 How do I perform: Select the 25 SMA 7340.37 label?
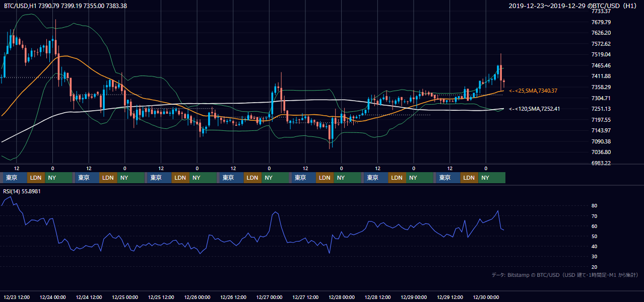point(533,91)
